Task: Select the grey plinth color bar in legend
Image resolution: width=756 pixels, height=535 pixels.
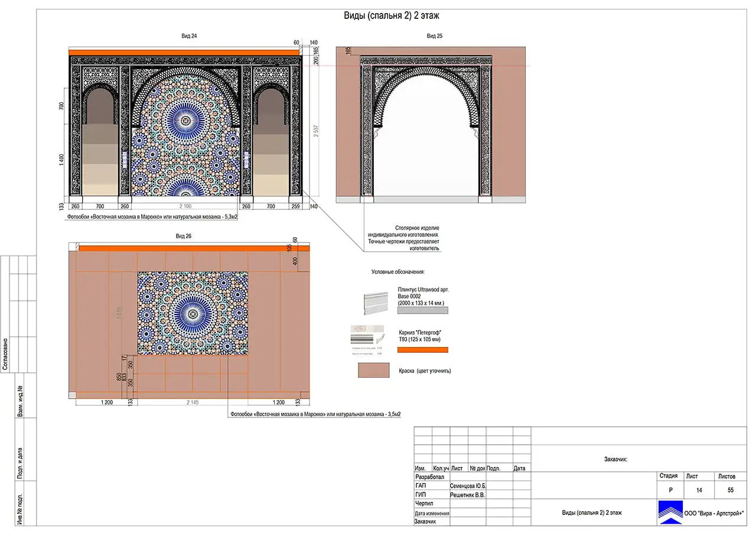Action: click(x=422, y=310)
